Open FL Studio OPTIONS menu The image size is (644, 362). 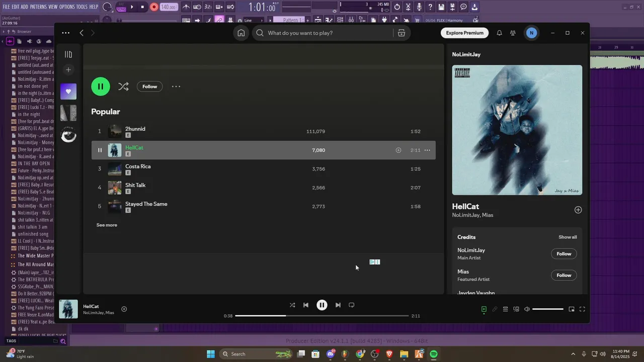pos(67,7)
